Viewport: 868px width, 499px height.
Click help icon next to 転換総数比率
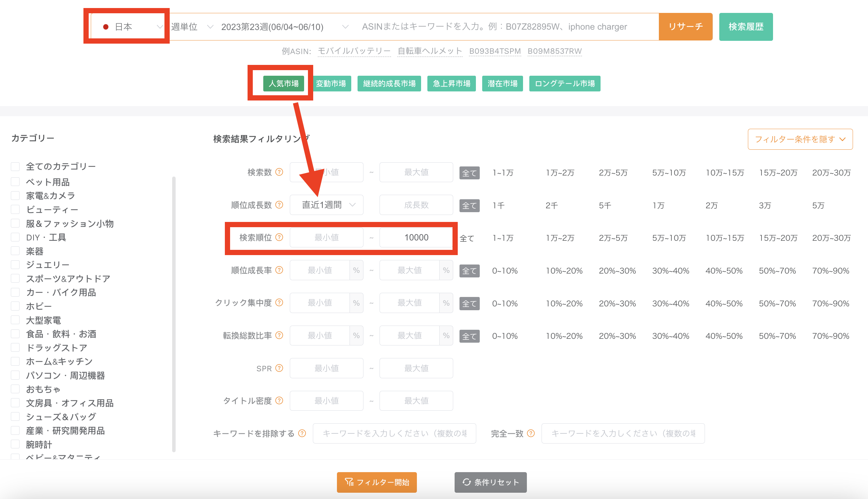point(279,335)
